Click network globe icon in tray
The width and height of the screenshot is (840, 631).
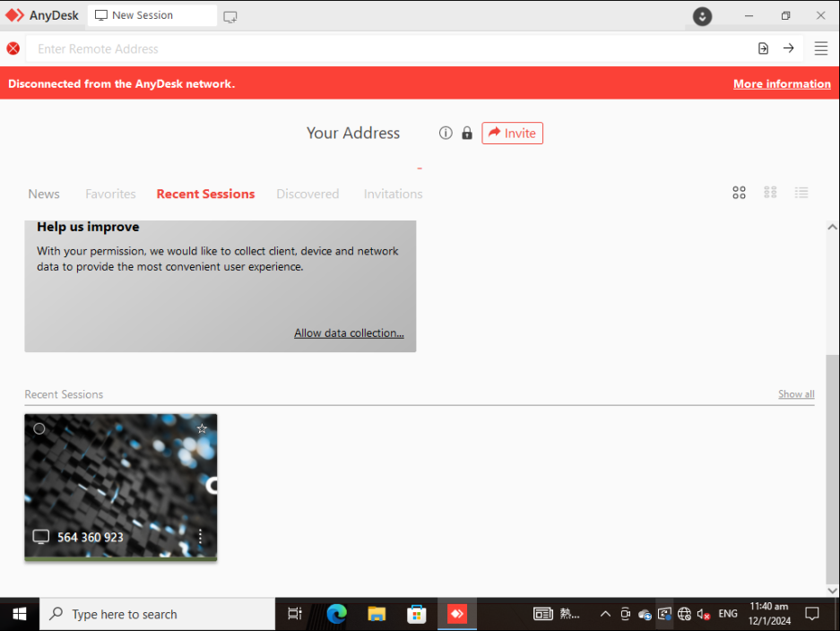tap(684, 614)
